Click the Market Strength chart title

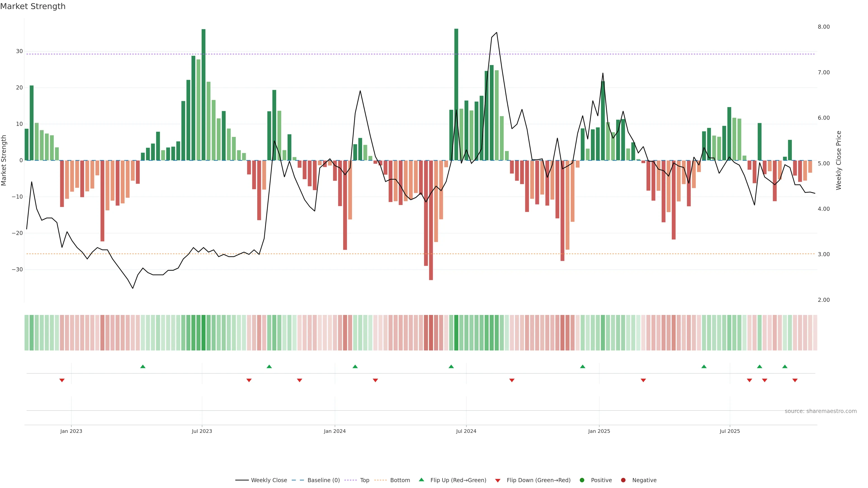click(33, 6)
